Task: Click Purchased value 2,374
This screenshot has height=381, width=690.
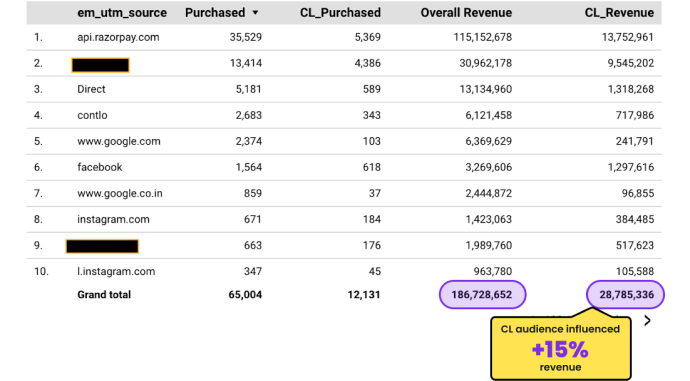Action: 249,141
